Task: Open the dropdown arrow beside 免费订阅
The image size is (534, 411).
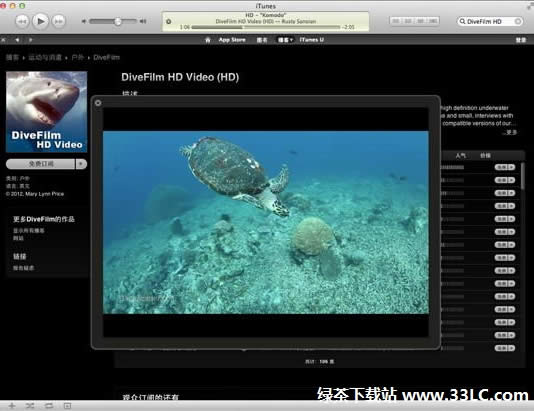Action: click(81, 164)
